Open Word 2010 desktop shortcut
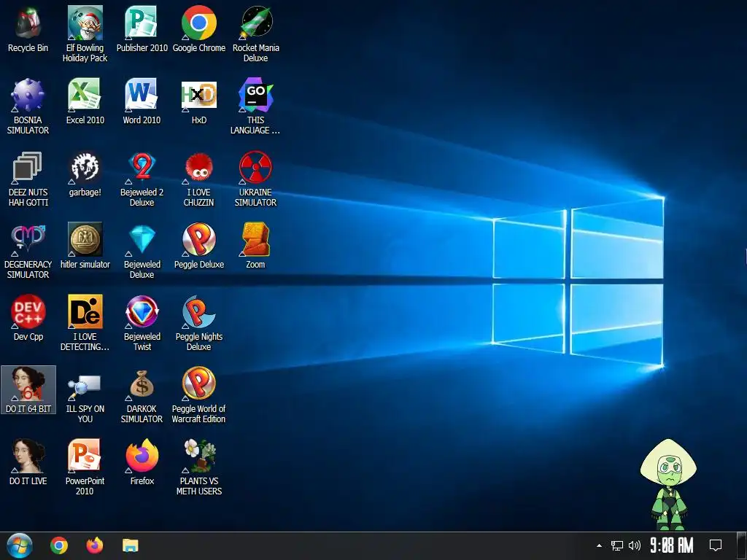The width and height of the screenshot is (747, 560). click(x=142, y=101)
